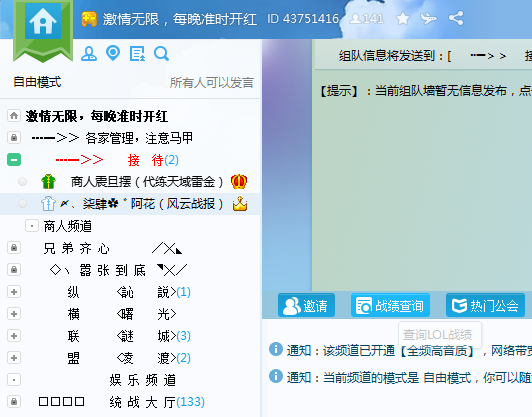Toggle status dot beside 商人震旦摆
The height and width of the screenshot is (417, 532).
click(22, 182)
